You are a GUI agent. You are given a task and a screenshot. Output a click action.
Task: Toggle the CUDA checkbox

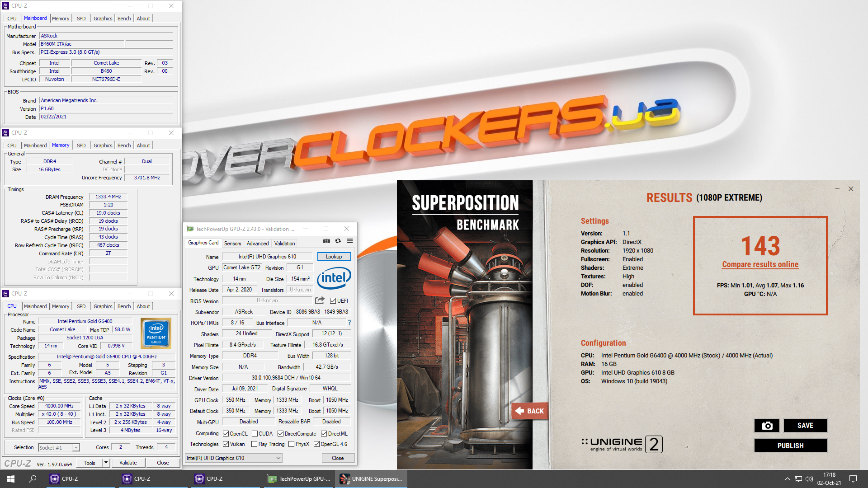click(255, 434)
